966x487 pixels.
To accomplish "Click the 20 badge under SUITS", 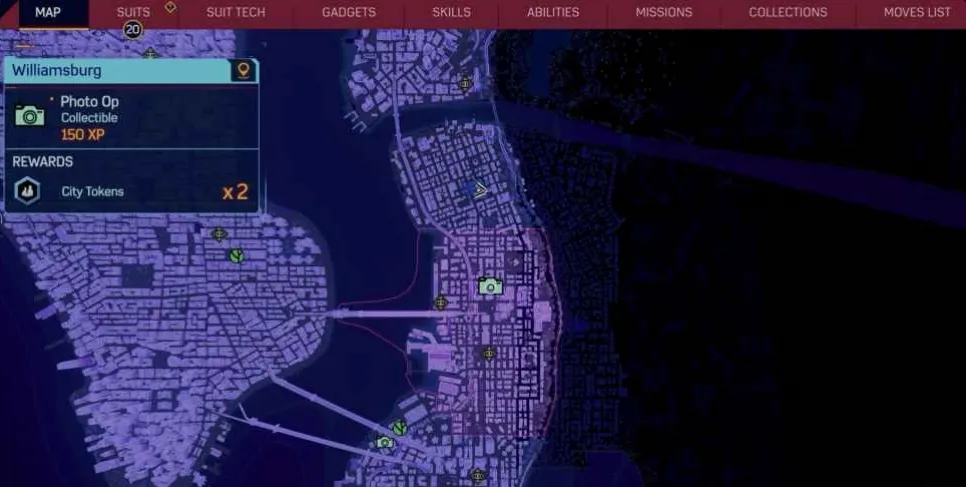I will 132,30.
